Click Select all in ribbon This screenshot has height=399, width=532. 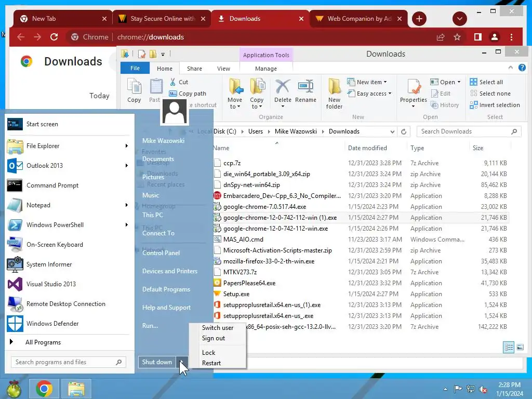(486, 82)
